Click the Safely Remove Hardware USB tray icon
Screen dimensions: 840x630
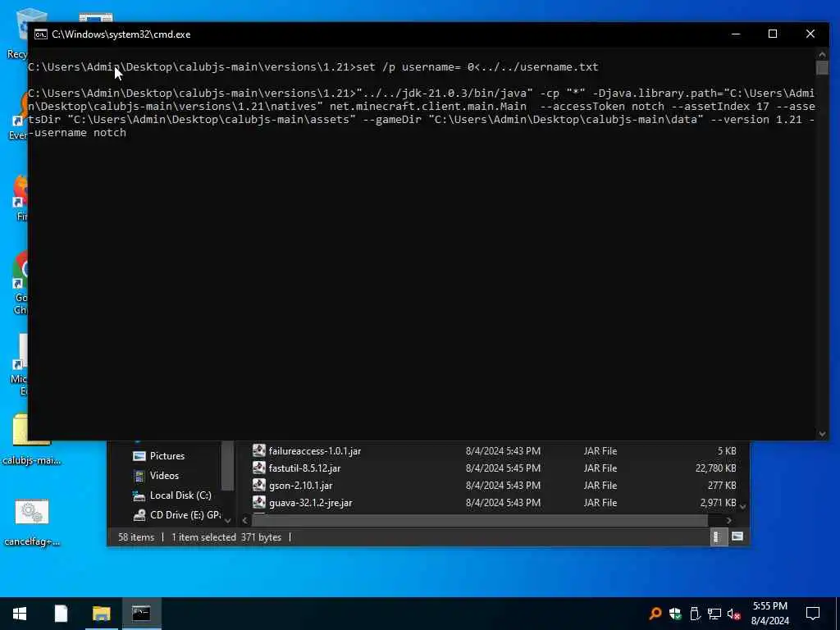tap(695, 614)
